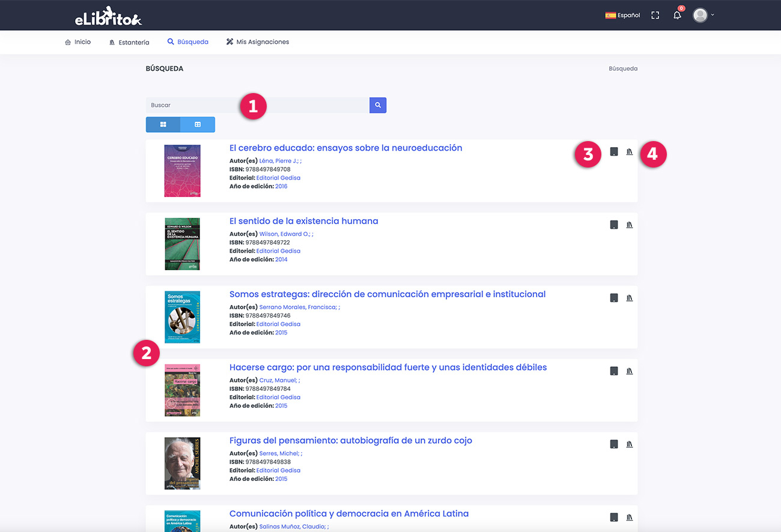
Task: Focus the Buscar search field
Action: click(x=258, y=105)
